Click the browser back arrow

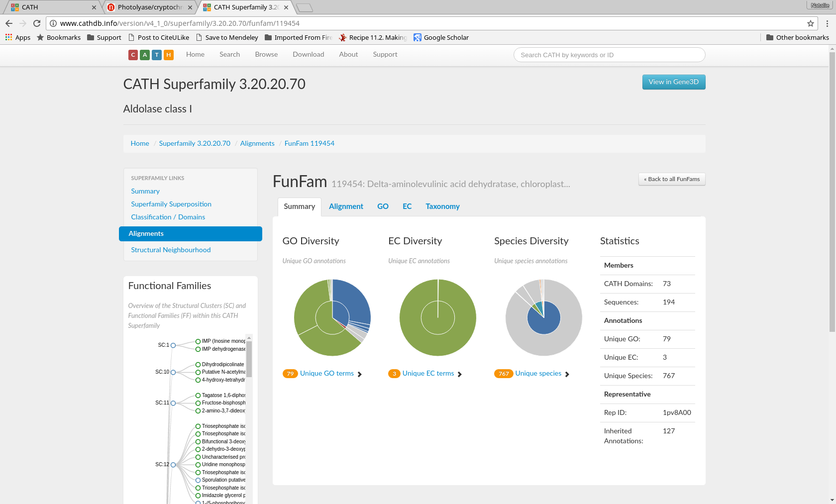click(9, 23)
